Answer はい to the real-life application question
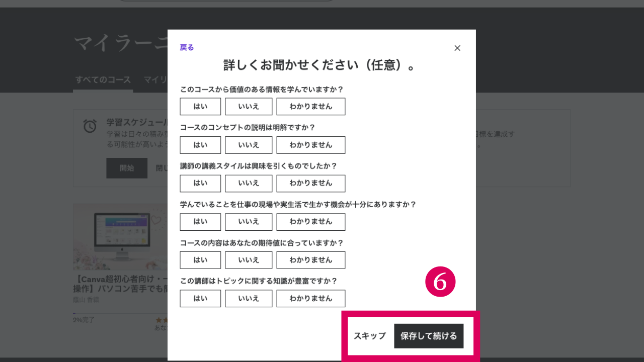Viewport: 644px width, 362px height. tap(200, 222)
